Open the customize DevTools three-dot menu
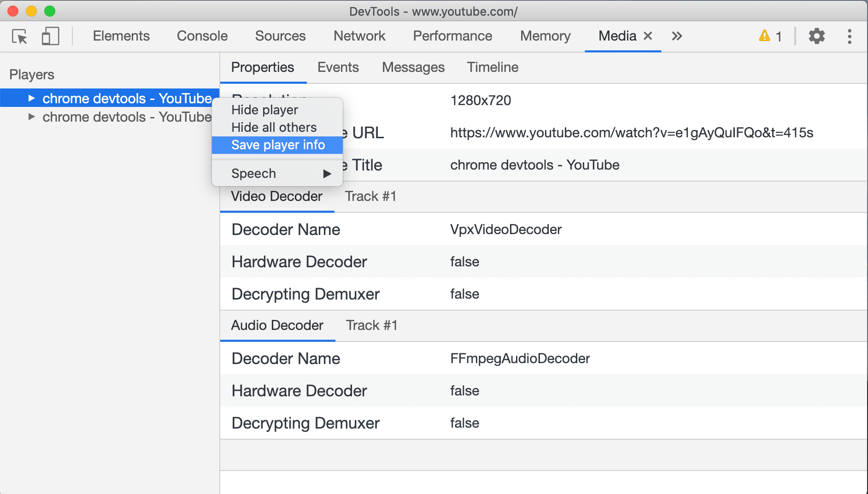The height and width of the screenshot is (494, 868). [x=849, y=36]
